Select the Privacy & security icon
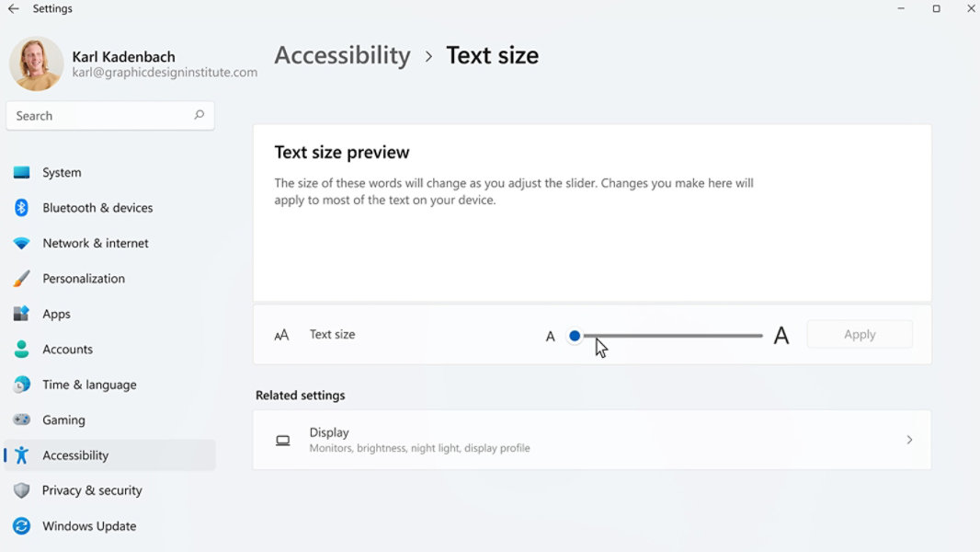The width and height of the screenshot is (980, 552). (22, 490)
